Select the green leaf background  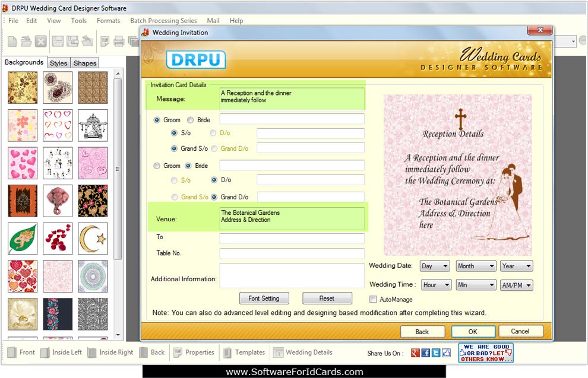pos(23,239)
